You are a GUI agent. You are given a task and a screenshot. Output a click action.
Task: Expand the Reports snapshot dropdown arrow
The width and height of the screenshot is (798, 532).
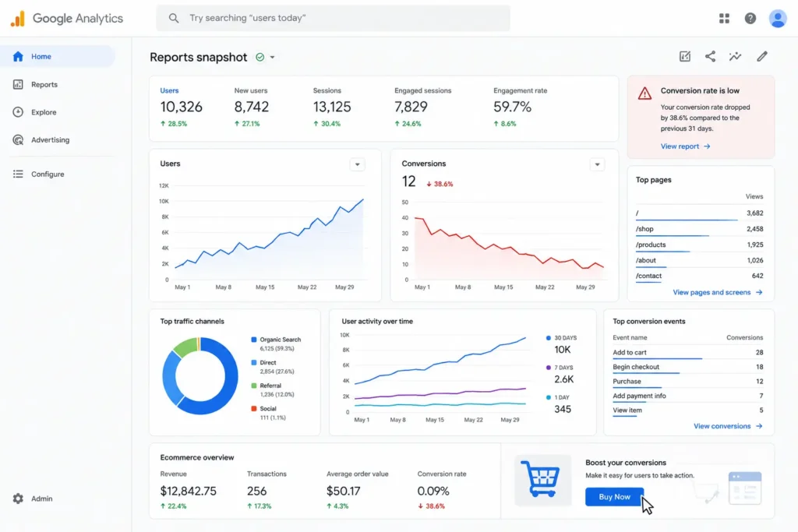(x=272, y=57)
